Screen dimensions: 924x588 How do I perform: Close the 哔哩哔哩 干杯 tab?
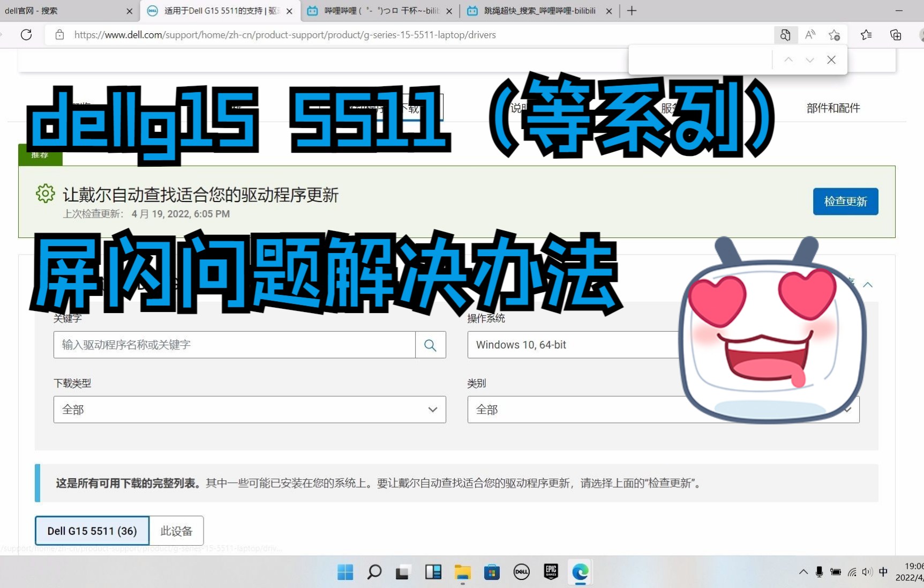pyautogui.click(x=449, y=11)
